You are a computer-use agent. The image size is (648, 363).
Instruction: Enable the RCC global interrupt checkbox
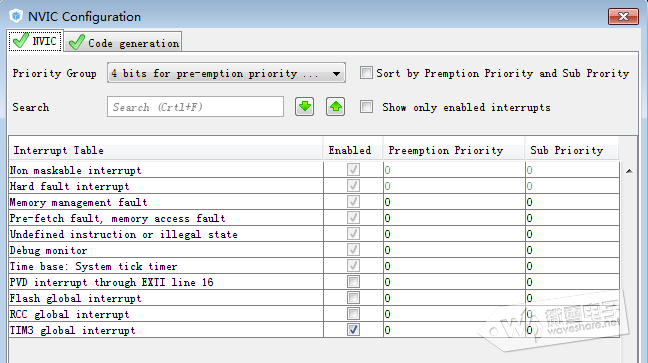[x=353, y=314]
